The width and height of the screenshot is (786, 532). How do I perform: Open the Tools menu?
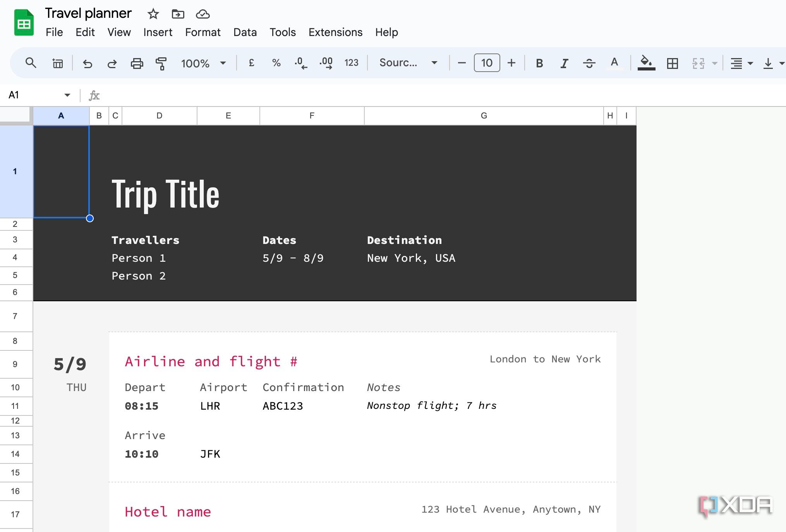283,32
